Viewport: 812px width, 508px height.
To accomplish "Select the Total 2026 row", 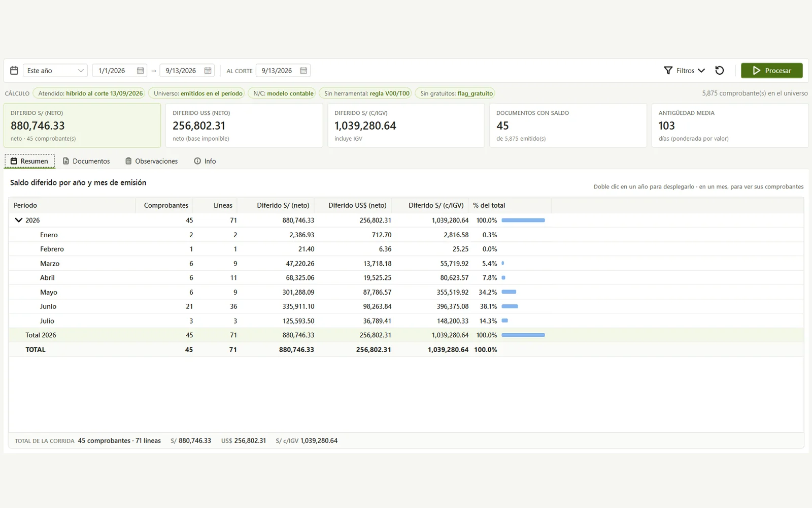I will click(x=406, y=335).
